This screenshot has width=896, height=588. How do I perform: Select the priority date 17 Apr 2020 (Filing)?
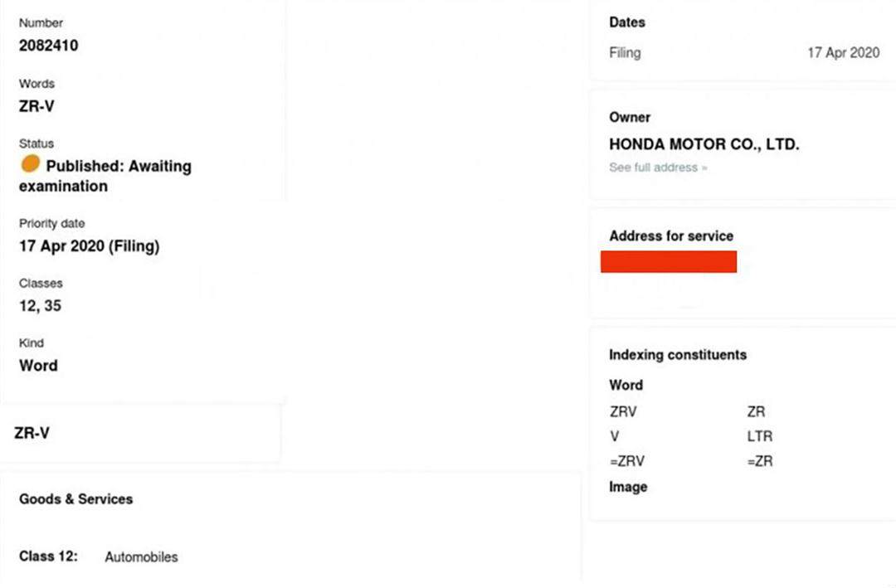point(89,246)
